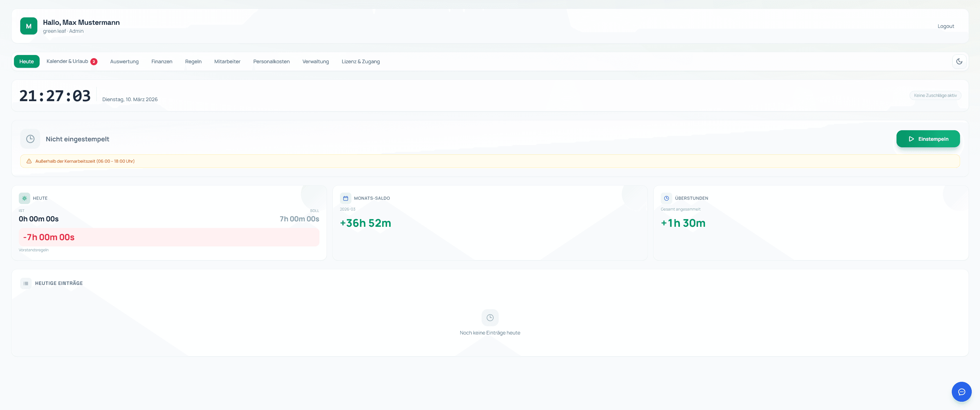Image resolution: width=980 pixels, height=410 pixels.
Task: Click the red notification badge on Kalender
Action: point(93,62)
